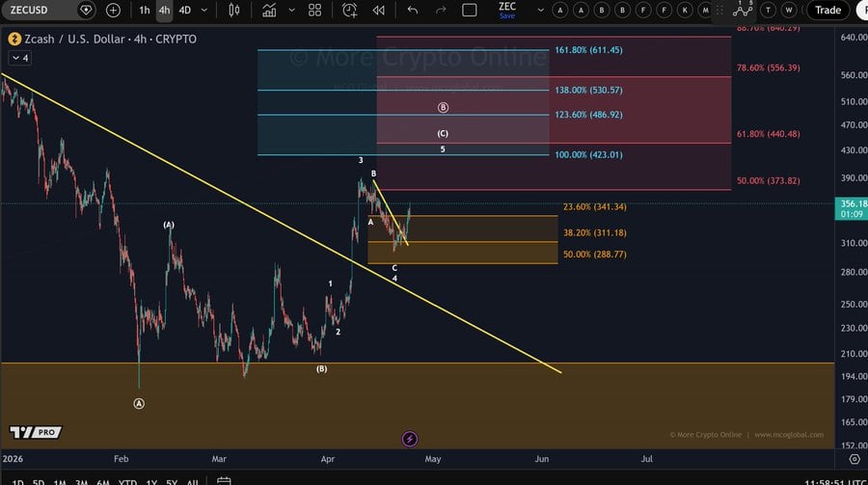Image resolution: width=868 pixels, height=485 pixels.
Task: Select the 38.20% (311.18) retracement label
Action: 594,232
